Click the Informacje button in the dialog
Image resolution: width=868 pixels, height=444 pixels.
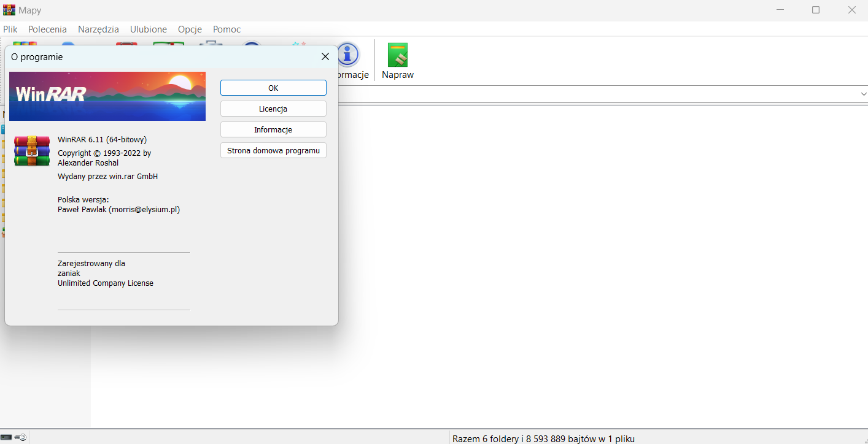point(273,129)
